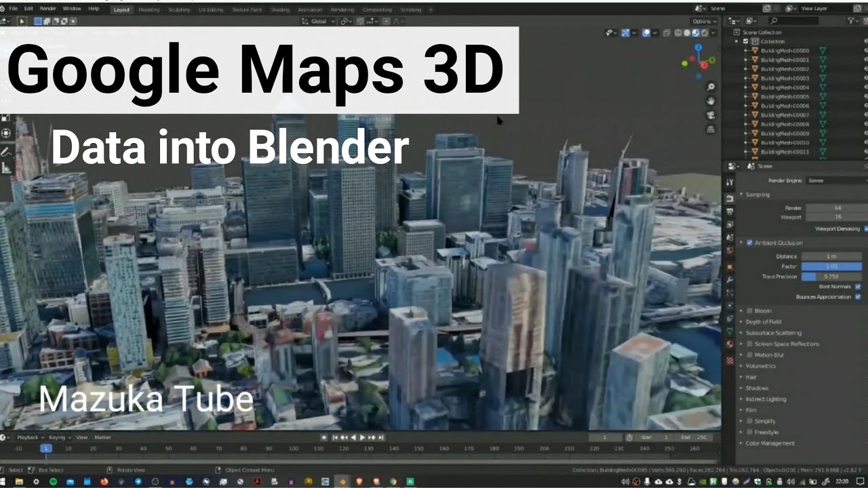Toggle viewport gizmos button
Image resolution: width=868 pixels, height=488 pixels.
(x=625, y=33)
